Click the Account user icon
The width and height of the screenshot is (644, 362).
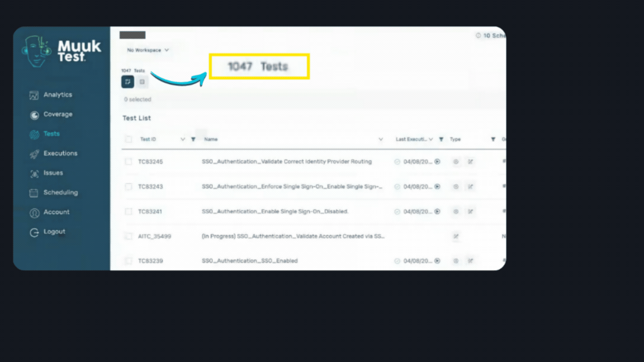click(34, 213)
